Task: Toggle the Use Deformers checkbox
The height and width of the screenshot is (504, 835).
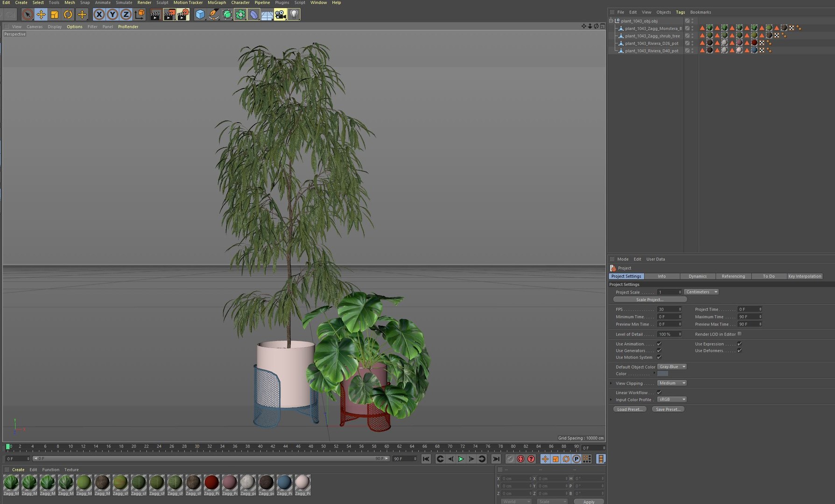Action: click(x=739, y=350)
